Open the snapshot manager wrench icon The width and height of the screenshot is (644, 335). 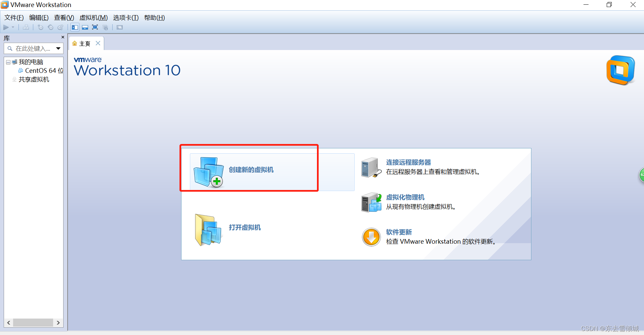pos(61,28)
